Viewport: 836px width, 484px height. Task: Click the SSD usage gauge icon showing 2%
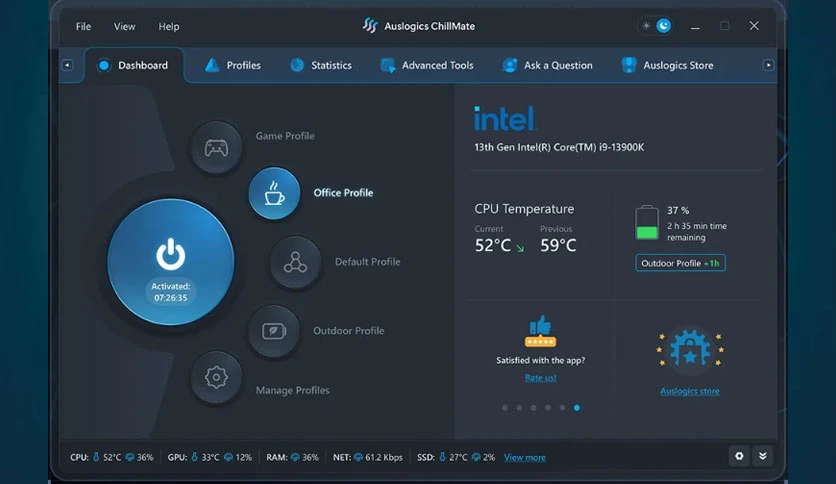pos(476,457)
